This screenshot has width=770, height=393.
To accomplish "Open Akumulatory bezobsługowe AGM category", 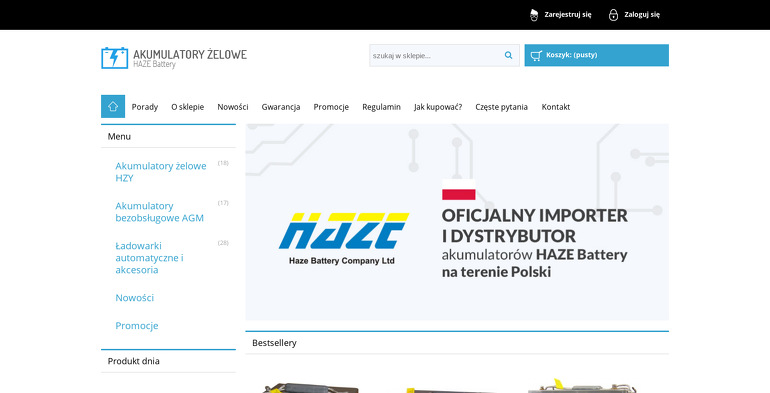I will [x=159, y=212].
